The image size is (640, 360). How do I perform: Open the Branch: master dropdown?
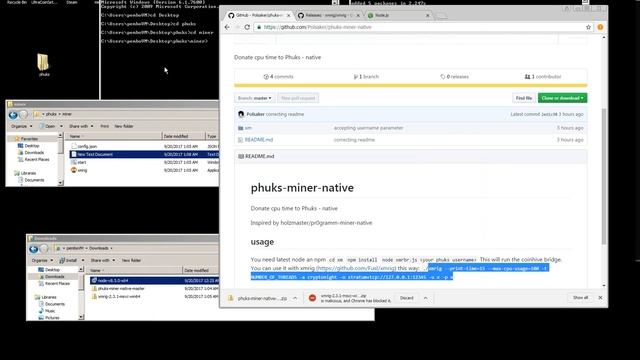point(254,98)
